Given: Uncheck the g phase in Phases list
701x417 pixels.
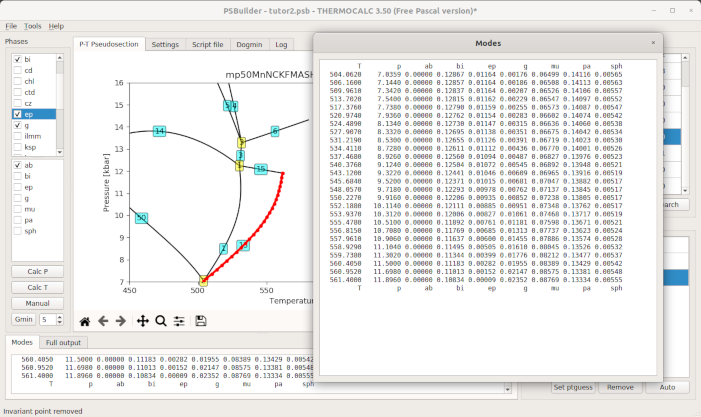Looking at the screenshot, I should click(x=17, y=125).
